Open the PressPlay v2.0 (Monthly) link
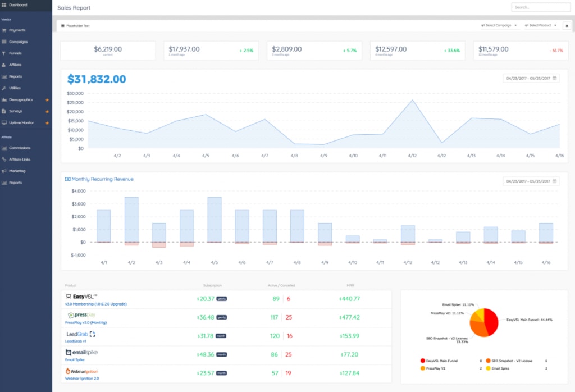Image resolution: width=575 pixels, height=392 pixels. 86,323
